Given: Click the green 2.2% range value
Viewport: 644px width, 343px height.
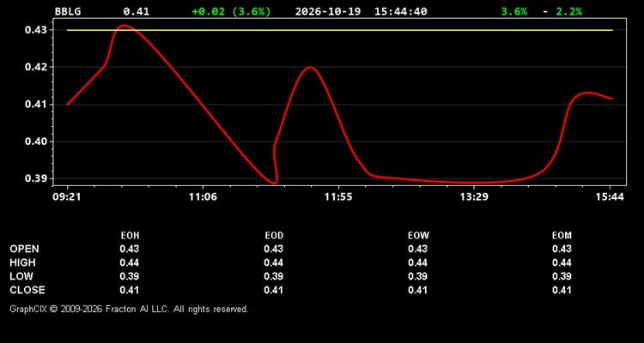Looking at the screenshot, I should 569,11.
